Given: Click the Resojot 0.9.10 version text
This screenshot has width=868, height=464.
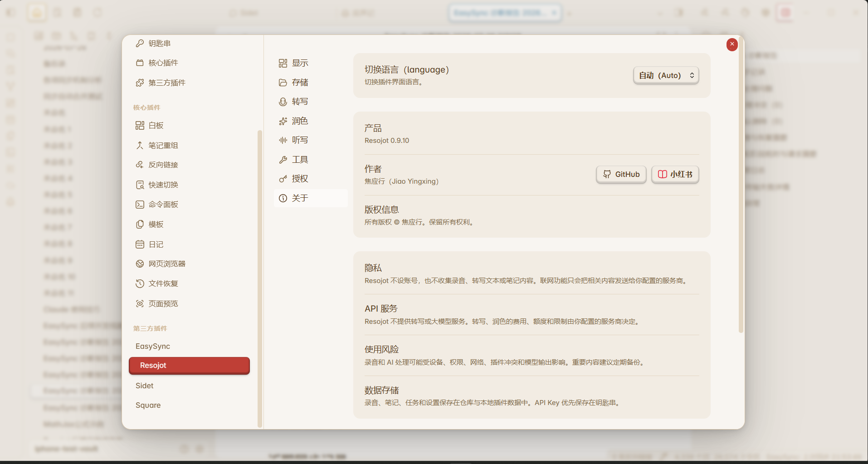Looking at the screenshot, I should (387, 141).
